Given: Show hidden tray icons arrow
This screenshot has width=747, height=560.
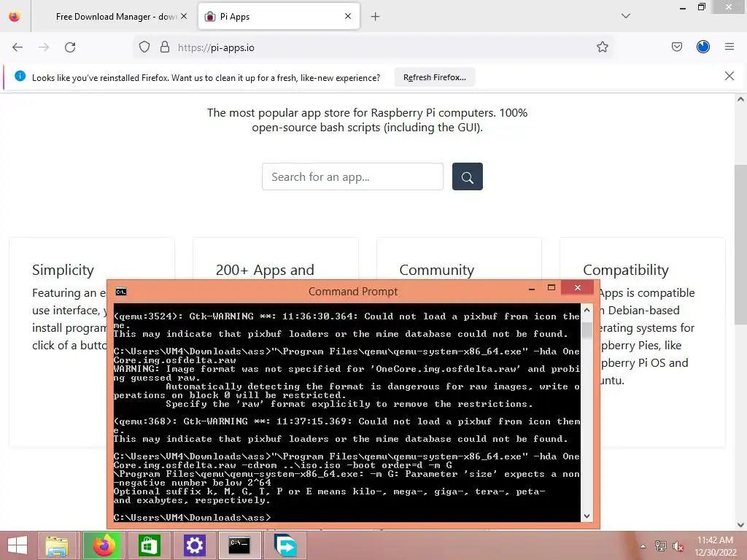Looking at the screenshot, I should (643, 546).
